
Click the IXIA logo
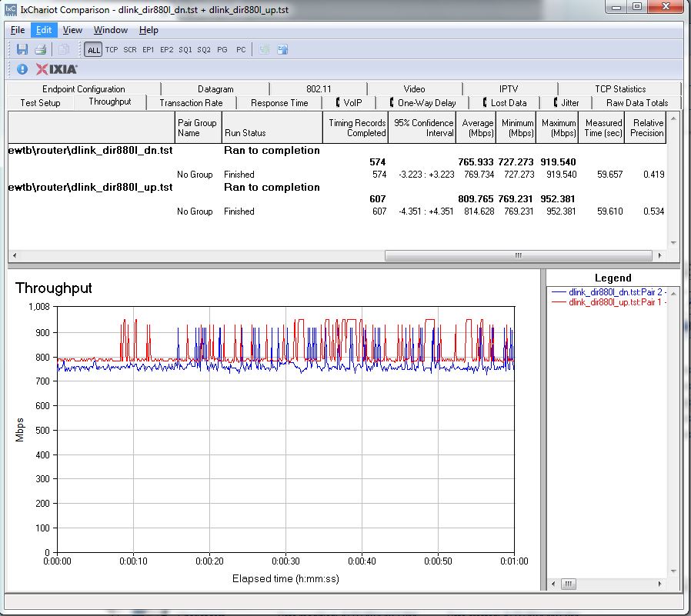[56, 69]
